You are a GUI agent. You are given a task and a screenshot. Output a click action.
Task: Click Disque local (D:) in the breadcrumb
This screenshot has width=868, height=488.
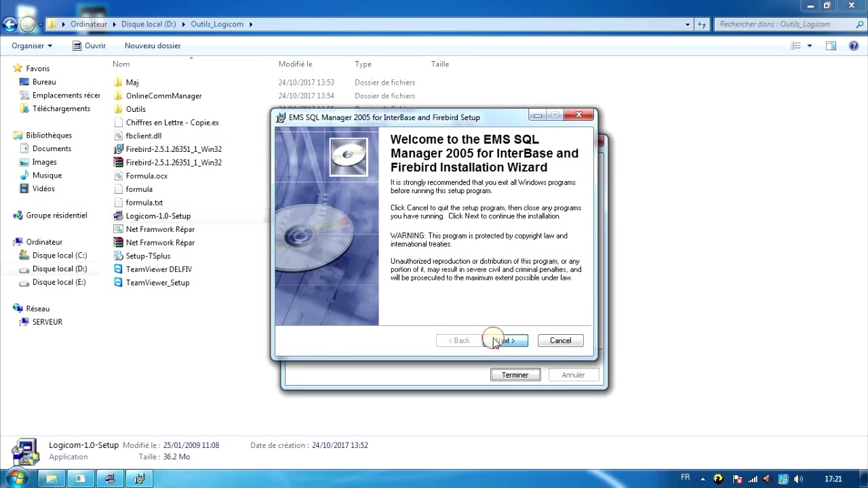[149, 24]
